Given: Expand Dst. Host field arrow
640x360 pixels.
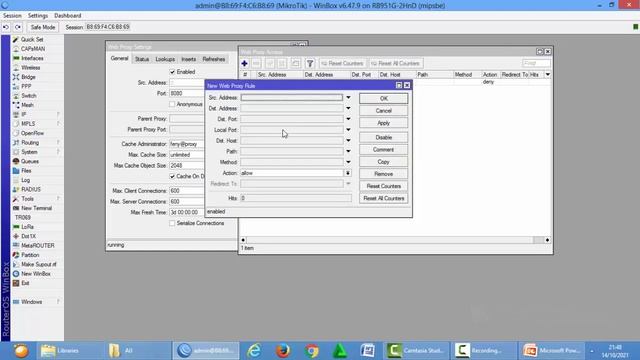Looking at the screenshot, I should pos(348,140).
